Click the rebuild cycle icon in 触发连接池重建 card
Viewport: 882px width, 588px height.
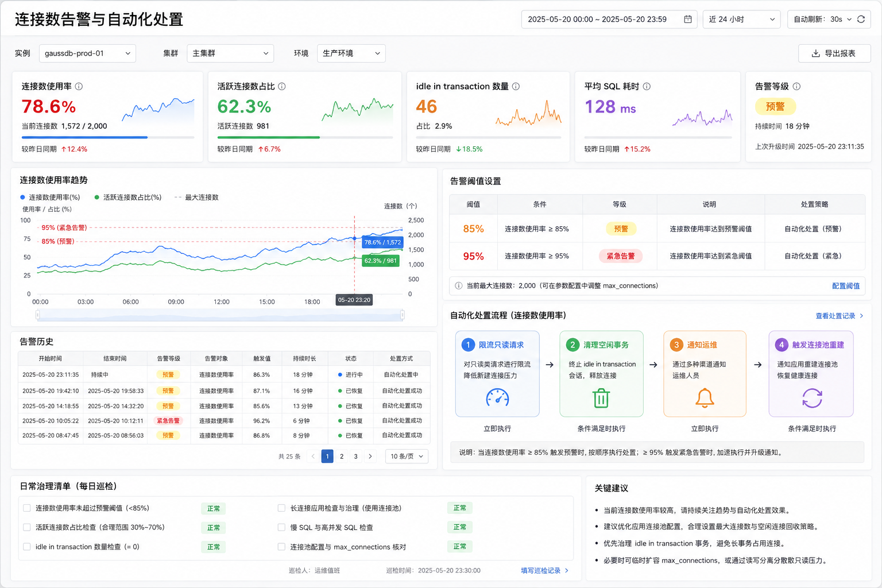812,398
